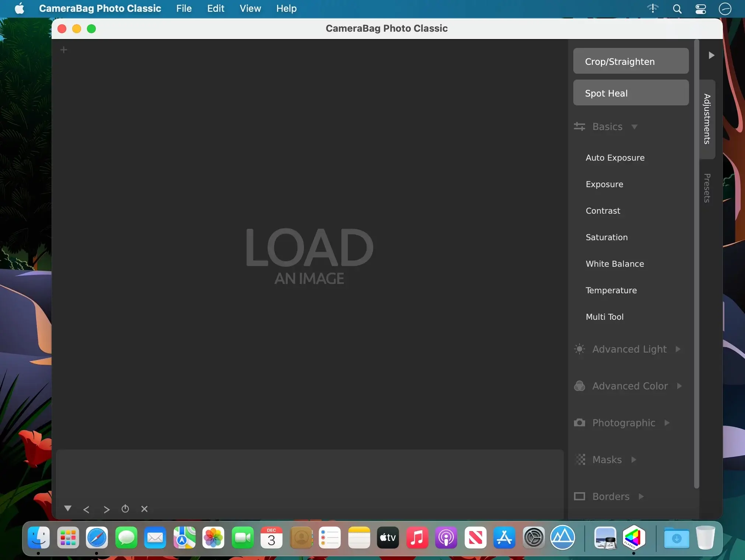Click the Borders frame icon

[580, 496]
